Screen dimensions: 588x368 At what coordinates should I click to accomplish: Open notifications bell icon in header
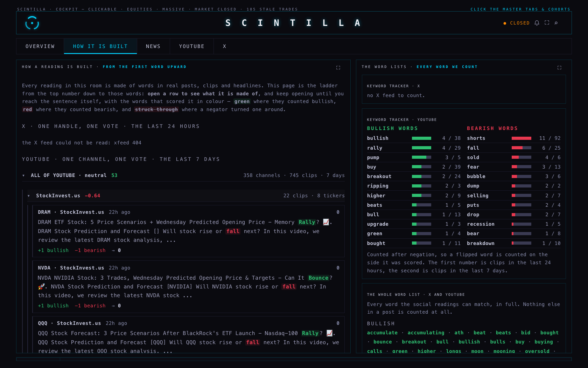[537, 23]
